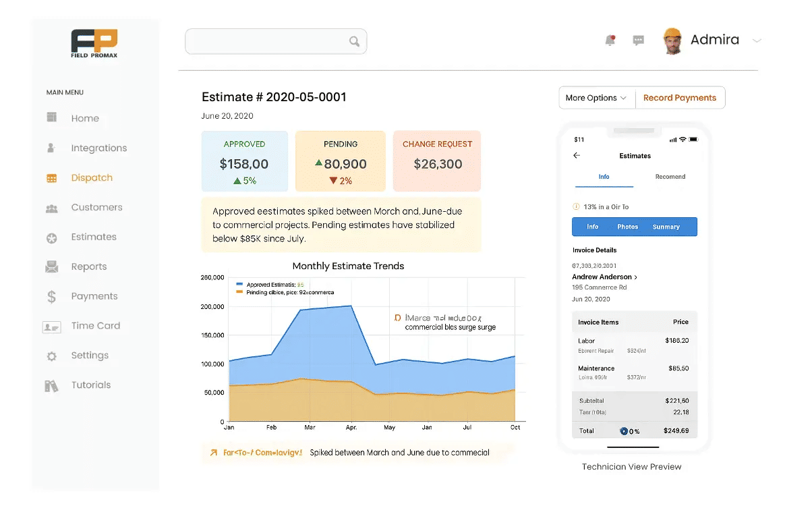The width and height of the screenshot is (812, 506).
Task: Click the Payments dollar sign icon
Action: 51,296
